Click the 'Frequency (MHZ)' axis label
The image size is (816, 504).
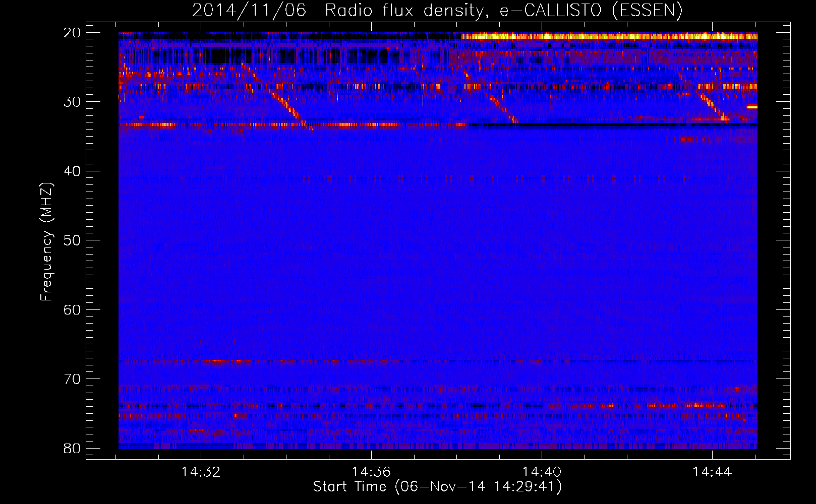click(x=46, y=242)
